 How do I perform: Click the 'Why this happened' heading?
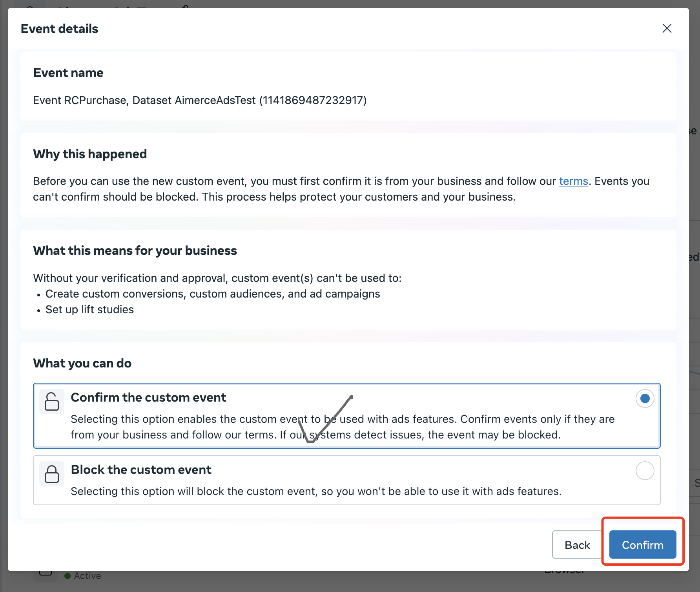(x=90, y=154)
